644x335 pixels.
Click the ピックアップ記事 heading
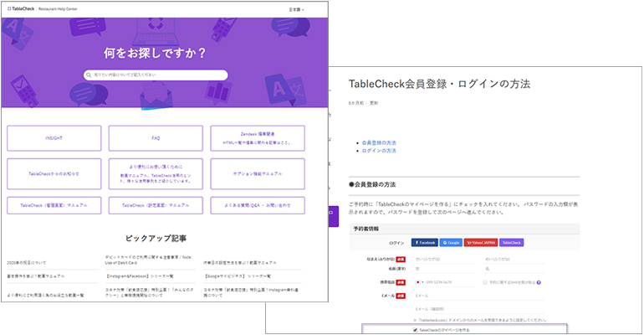pos(156,239)
